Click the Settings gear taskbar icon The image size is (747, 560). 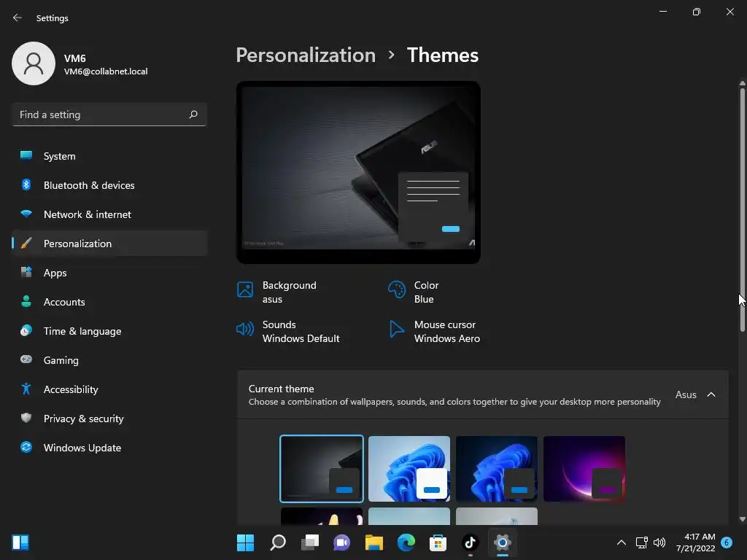click(x=502, y=542)
